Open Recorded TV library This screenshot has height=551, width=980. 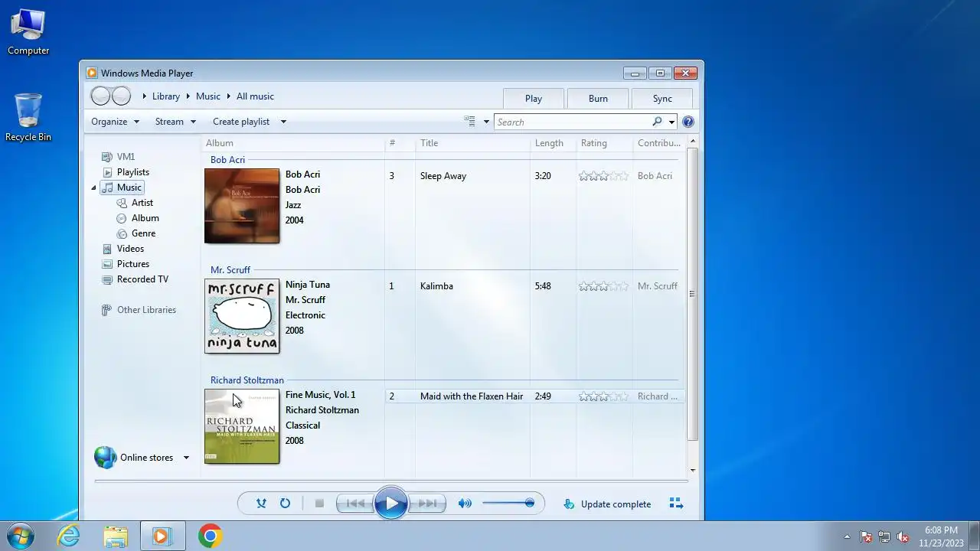pyautogui.click(x=136, y=279)
